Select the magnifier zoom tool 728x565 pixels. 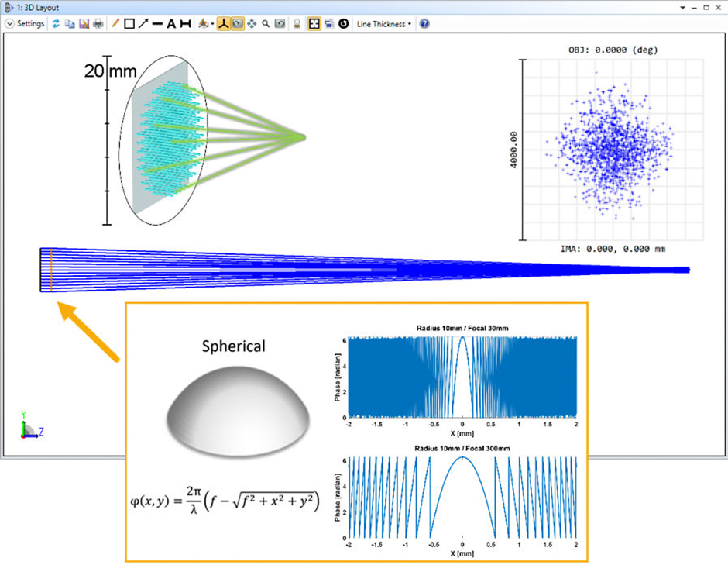tap(266, 24)
